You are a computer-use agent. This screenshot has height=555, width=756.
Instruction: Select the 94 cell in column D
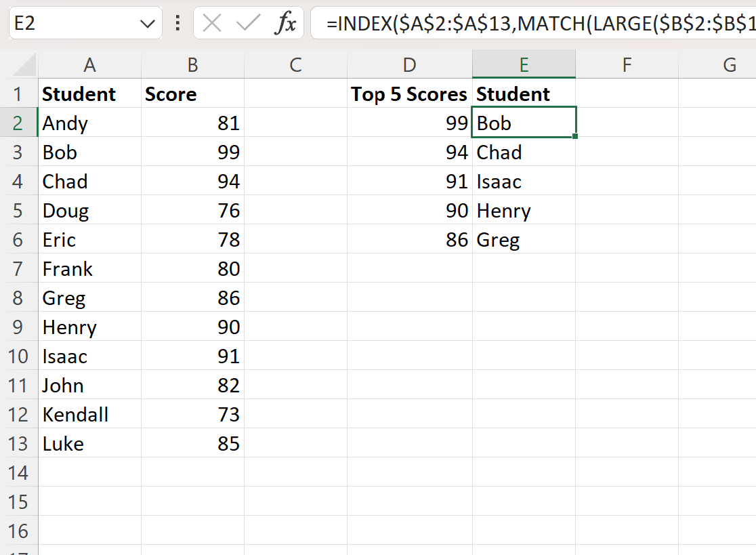(410, 152)
